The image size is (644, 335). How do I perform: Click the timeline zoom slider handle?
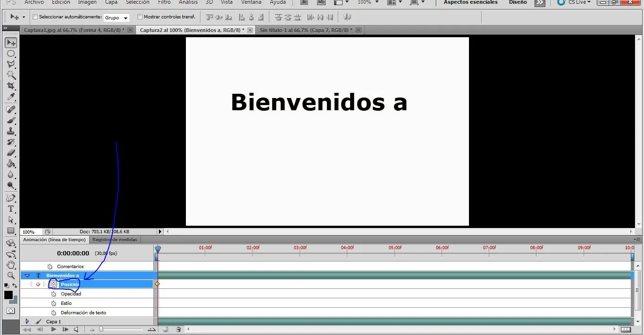[x=101, y=329]
